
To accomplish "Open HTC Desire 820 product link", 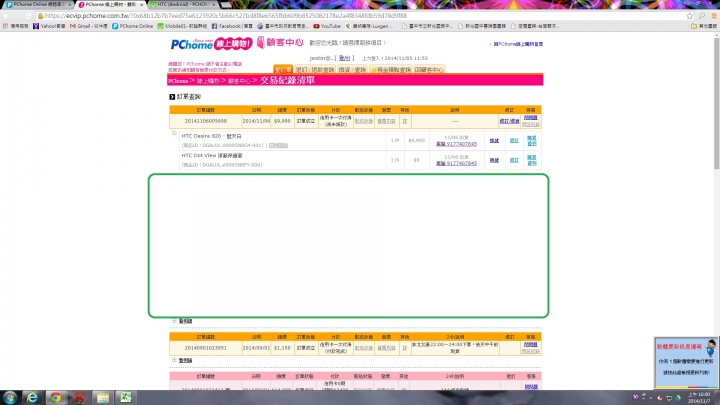I will tap(211, 136).
